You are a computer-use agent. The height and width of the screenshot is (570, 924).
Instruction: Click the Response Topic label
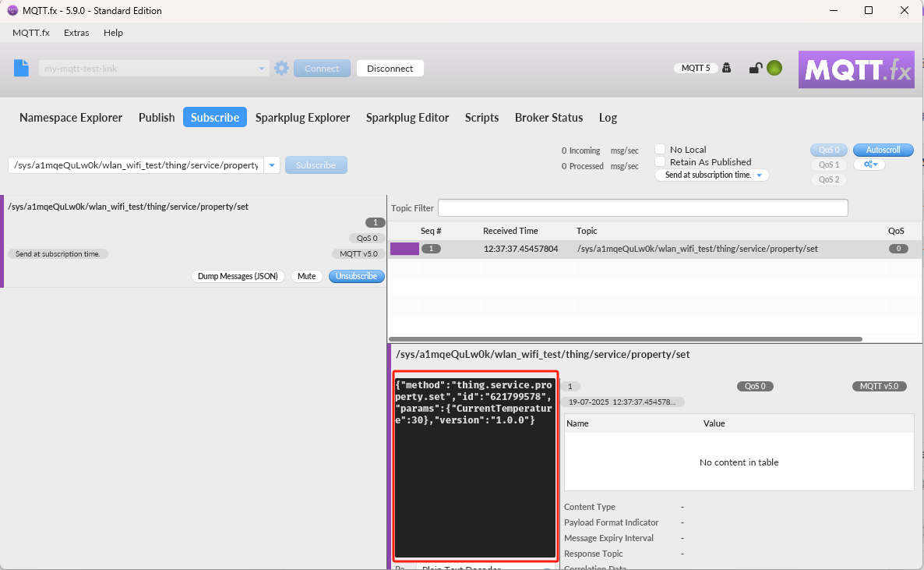[x=594, y=554]
